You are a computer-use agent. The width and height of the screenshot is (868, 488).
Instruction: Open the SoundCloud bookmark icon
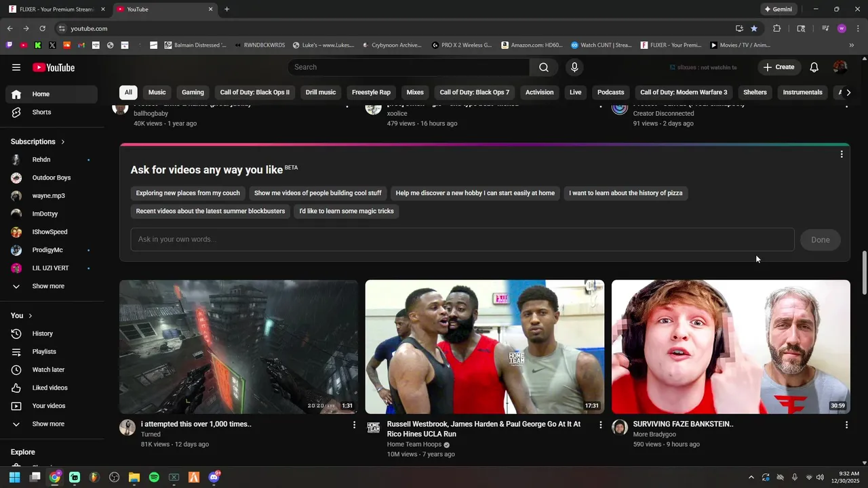(66, 45)
